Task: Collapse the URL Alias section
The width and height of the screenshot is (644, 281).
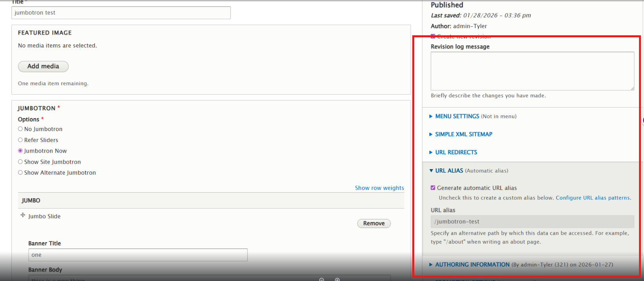Action: pyautogui.click(x=449, y=171)
